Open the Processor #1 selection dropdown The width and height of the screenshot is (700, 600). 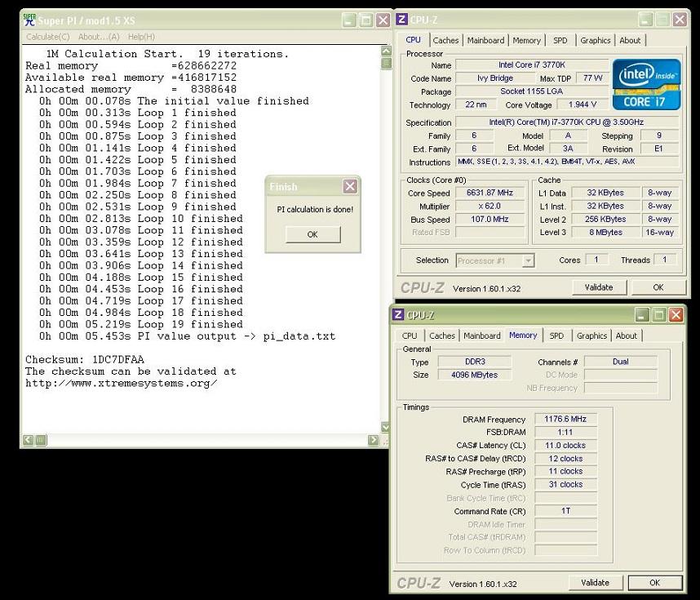[x=528, y=260]
